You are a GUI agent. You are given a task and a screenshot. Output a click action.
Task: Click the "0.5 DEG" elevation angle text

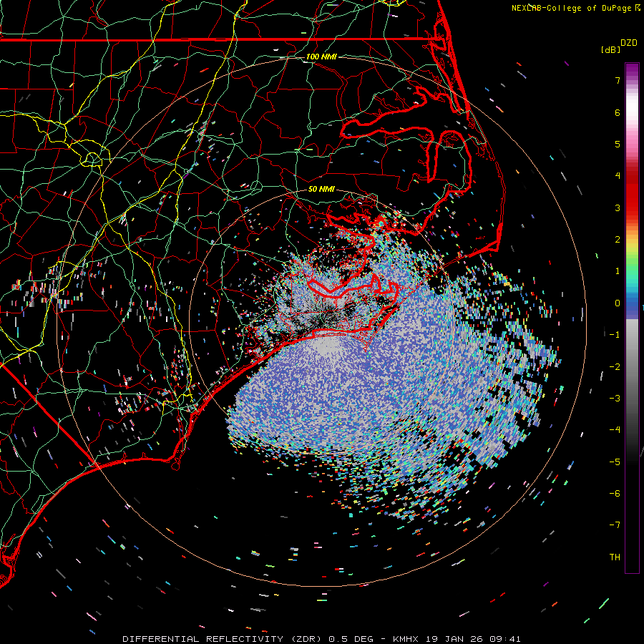point(351,639)
